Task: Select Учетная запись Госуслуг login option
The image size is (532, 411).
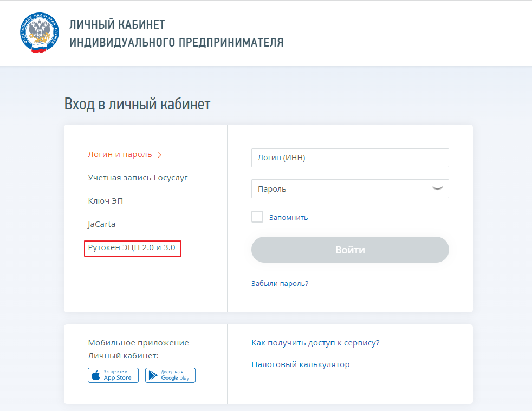Action: 138,178
